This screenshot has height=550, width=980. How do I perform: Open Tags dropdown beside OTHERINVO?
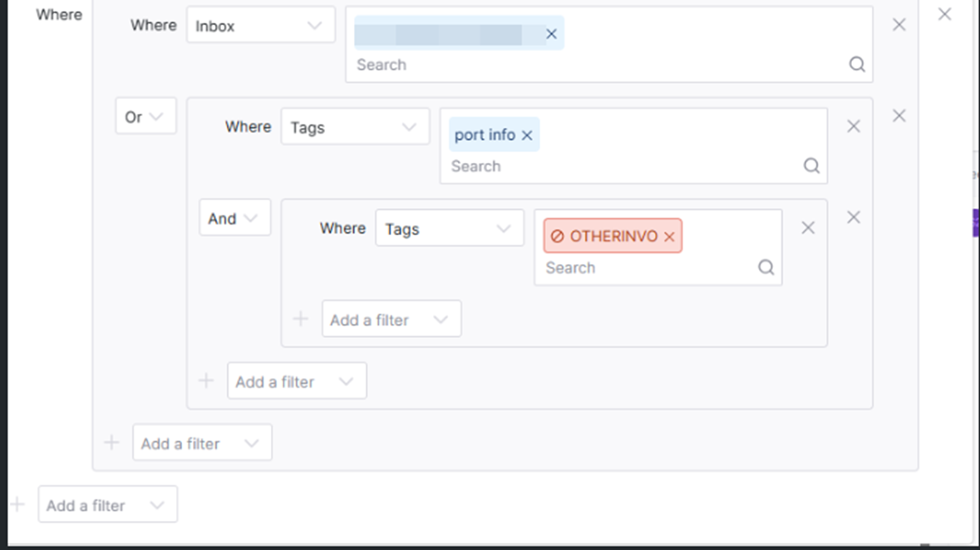449,228
